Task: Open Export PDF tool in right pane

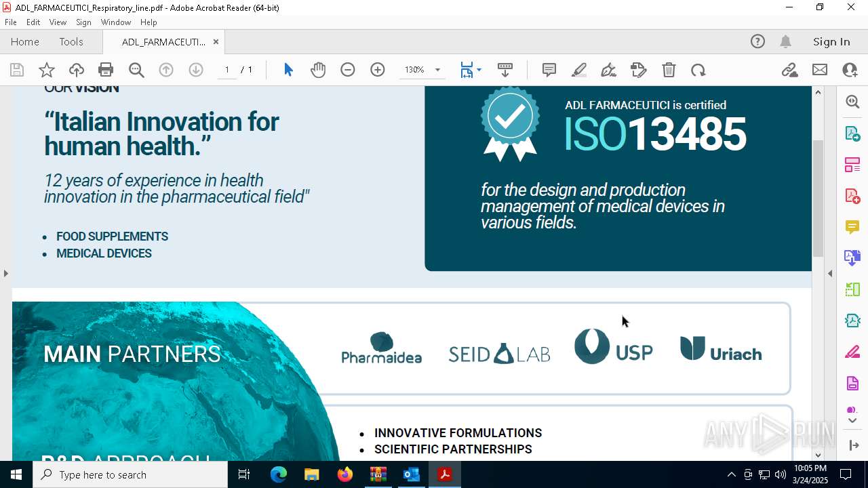Action: click(852, 133)
